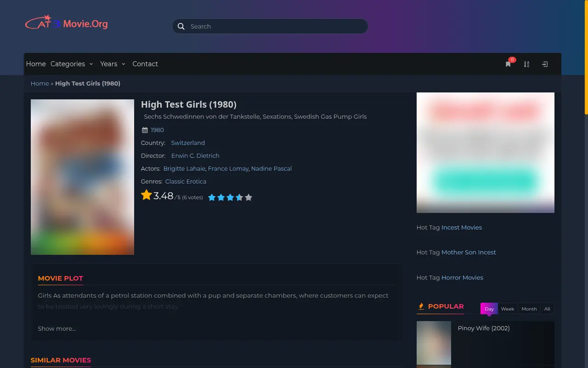Switch Popular list to the Week tab
The width and height of the screenshot is (588, 368).
click(x=508, y=309)
